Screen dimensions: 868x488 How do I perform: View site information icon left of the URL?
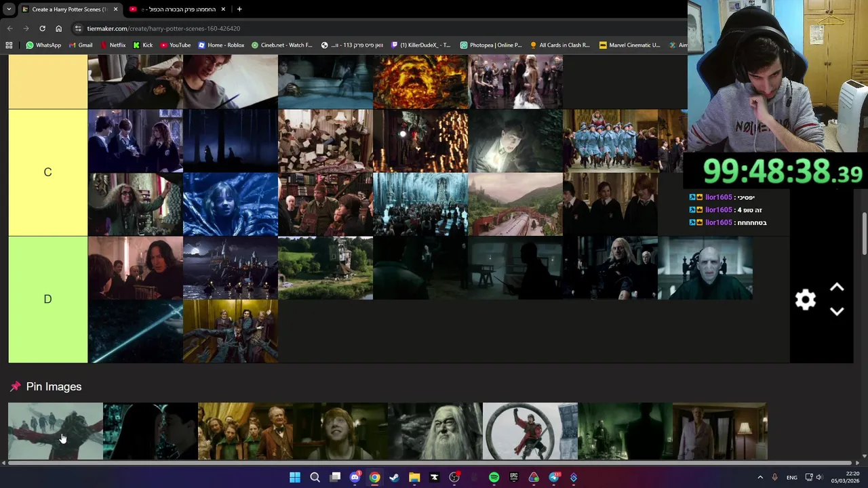tap(79, 28)
